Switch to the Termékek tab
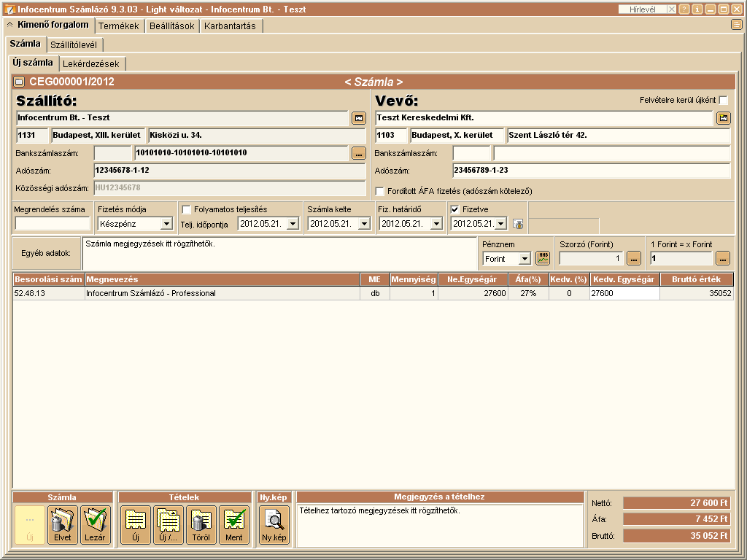This screenshot has width=747, height=560. 118,26
